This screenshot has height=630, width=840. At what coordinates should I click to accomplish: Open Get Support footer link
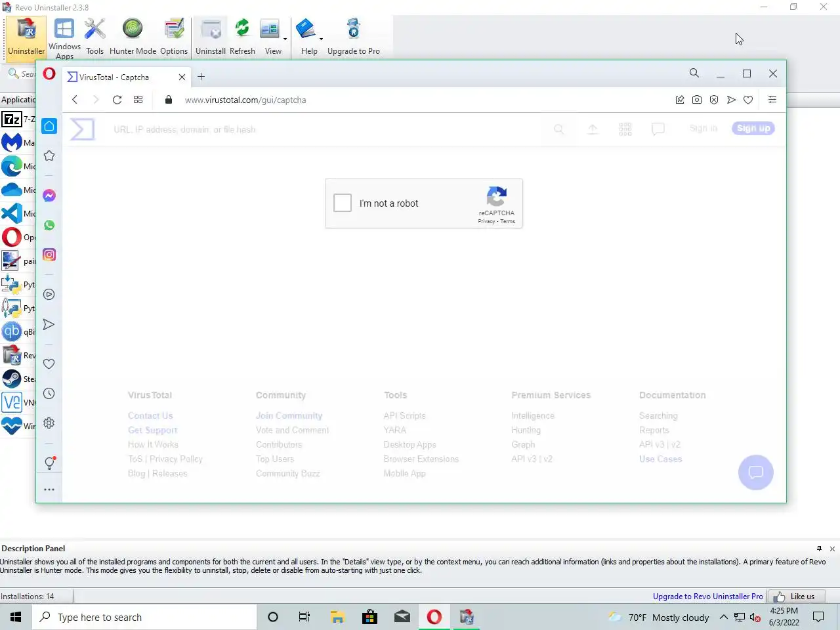pyautogui.click(x=153, y=430)
